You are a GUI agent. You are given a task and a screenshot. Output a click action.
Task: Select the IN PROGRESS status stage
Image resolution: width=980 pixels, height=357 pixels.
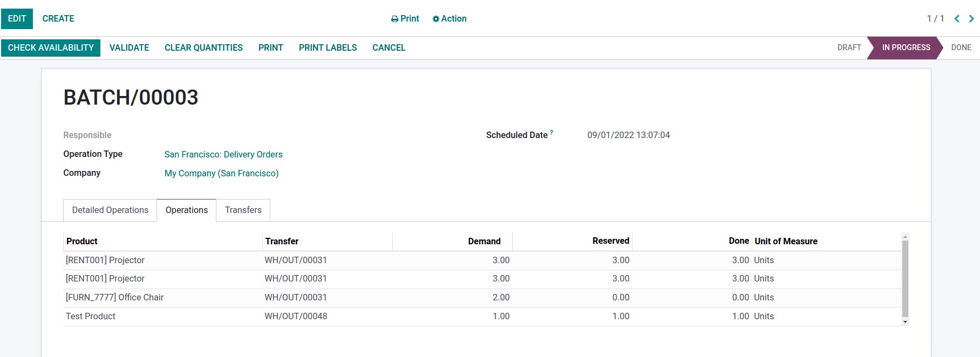(x=906, y=47)
